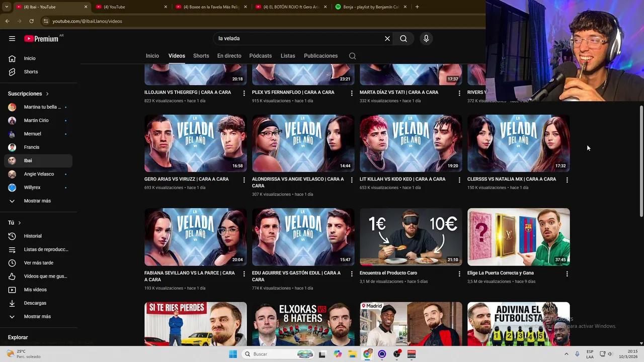Activate voice search microphone
The height and width of the screenshot is (362, 644).
click(x=426, y=39)
